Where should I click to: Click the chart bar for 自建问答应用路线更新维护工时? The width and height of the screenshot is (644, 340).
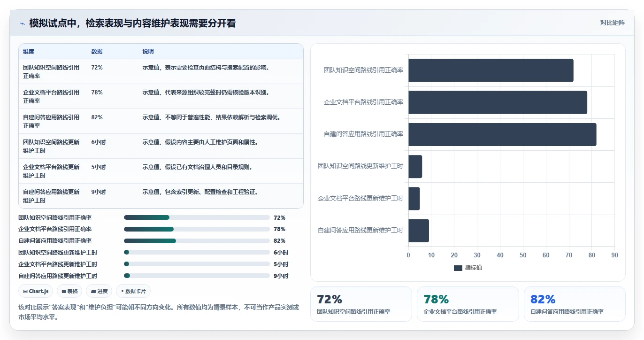[x=419, y=231]
